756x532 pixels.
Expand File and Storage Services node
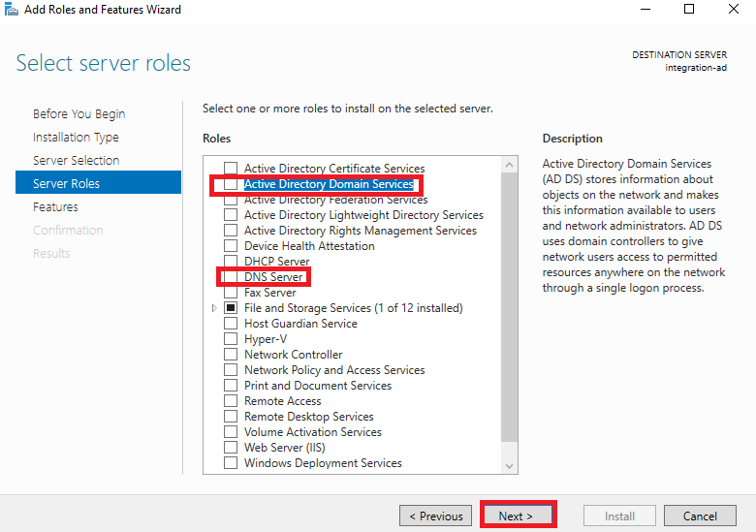tap(214, 308)
